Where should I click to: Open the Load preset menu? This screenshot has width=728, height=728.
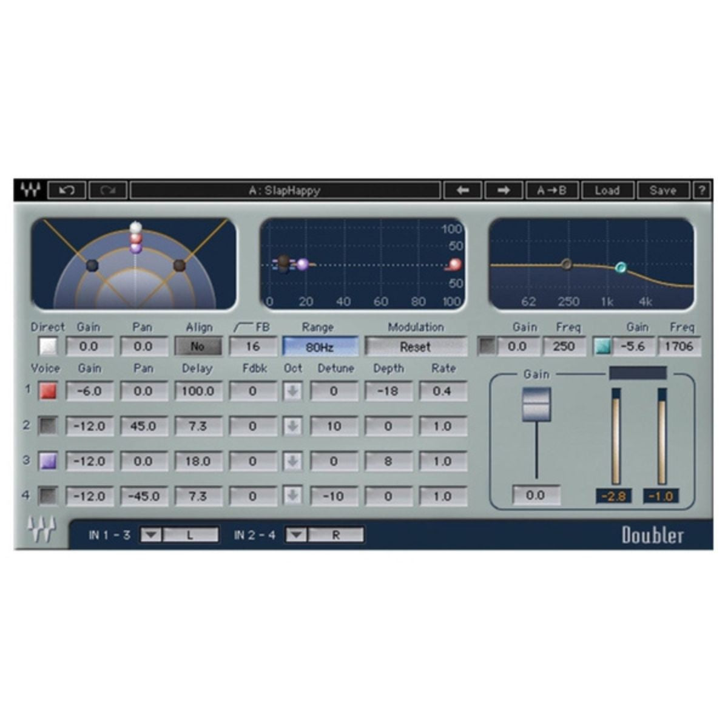607,190
